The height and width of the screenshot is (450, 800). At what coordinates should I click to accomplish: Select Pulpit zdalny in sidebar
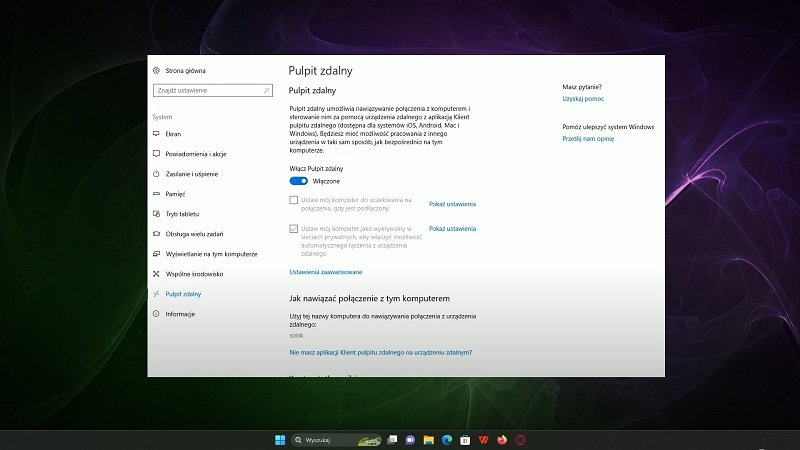[x=183, y=294]
